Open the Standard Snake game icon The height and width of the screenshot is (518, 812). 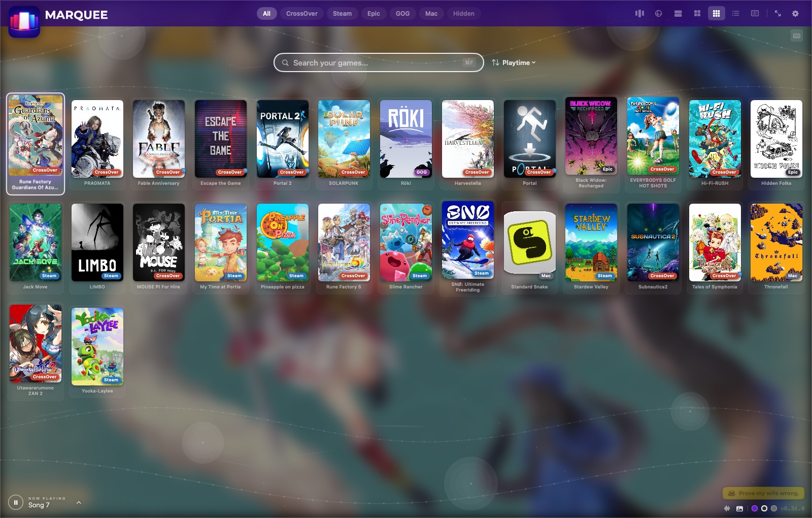[530, 242]
